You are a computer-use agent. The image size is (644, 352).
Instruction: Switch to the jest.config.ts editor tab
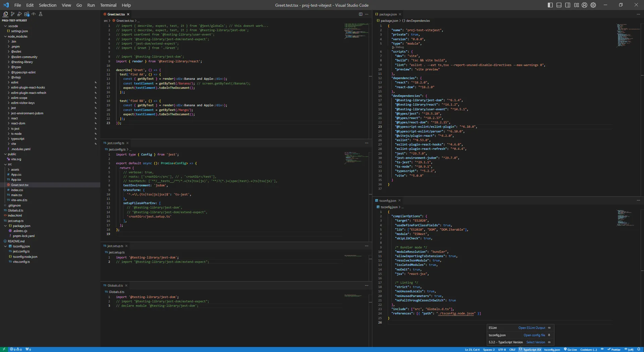coord(115,143)
